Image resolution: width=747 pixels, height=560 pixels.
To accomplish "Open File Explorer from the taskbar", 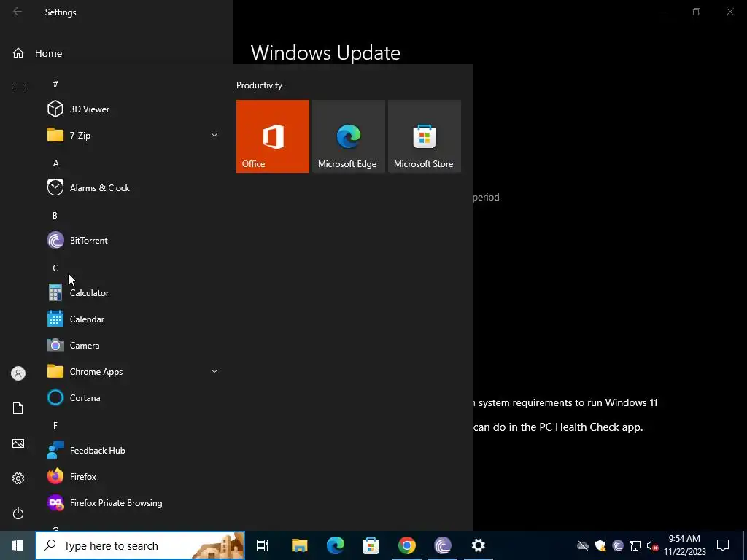I will click(300, 545).
